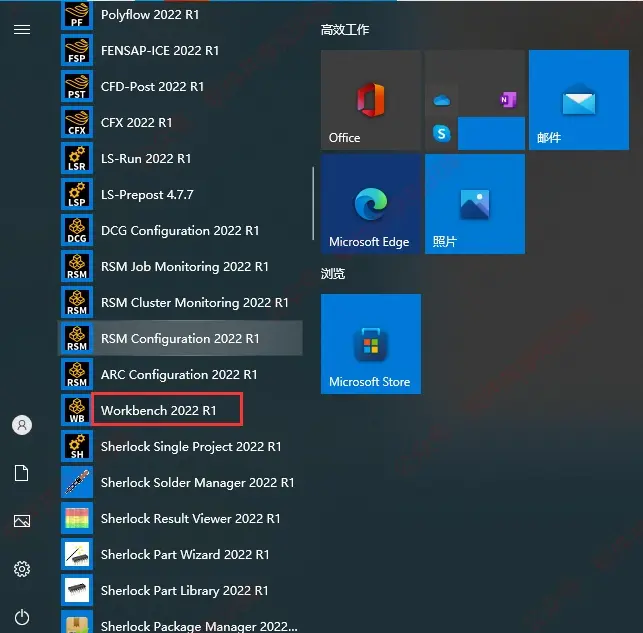Click the Power button icon

click(x=22, y=617)
